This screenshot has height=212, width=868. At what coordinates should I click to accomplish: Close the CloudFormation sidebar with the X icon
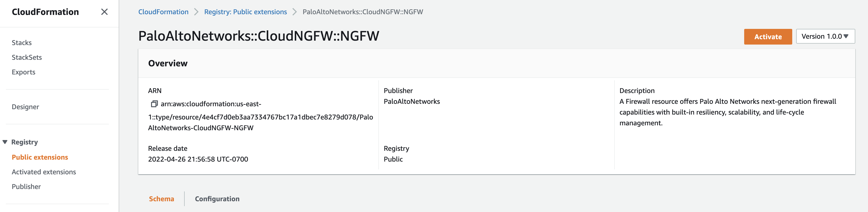pos(104,12)
